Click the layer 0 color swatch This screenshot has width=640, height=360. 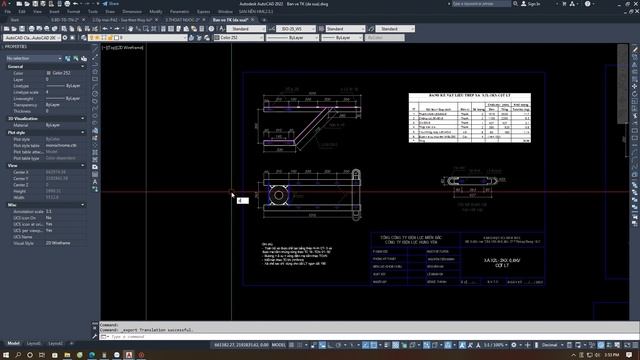pos(116,38)
